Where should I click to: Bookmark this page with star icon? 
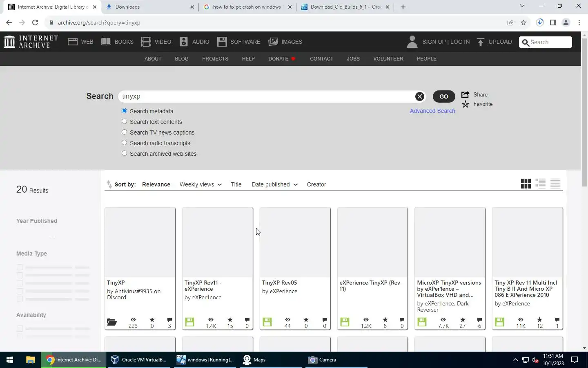[523, 22]
